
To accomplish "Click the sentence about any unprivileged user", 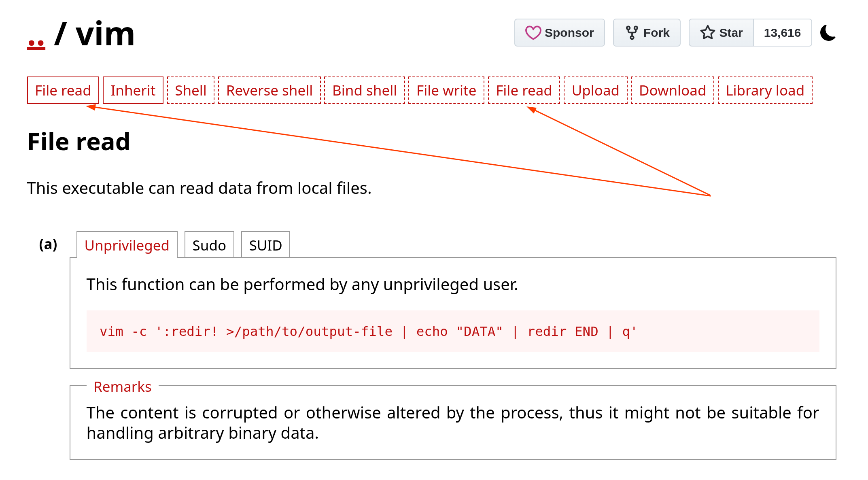I will pos(302,285).
